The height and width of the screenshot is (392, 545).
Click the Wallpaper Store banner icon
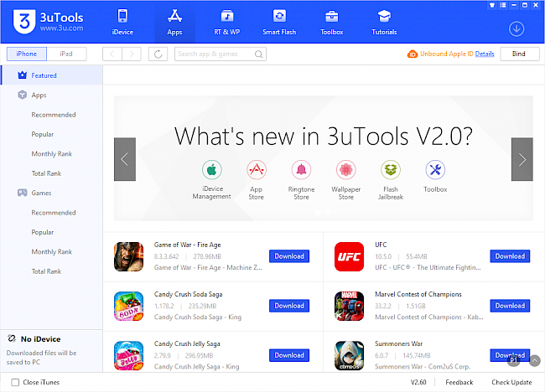346,170
